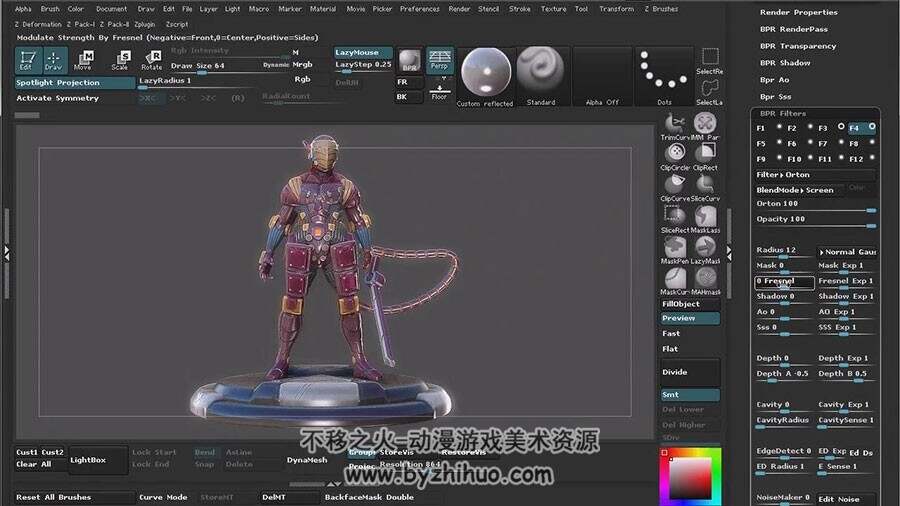Click FillObject button
900x506 pixels.
(690, 304)
